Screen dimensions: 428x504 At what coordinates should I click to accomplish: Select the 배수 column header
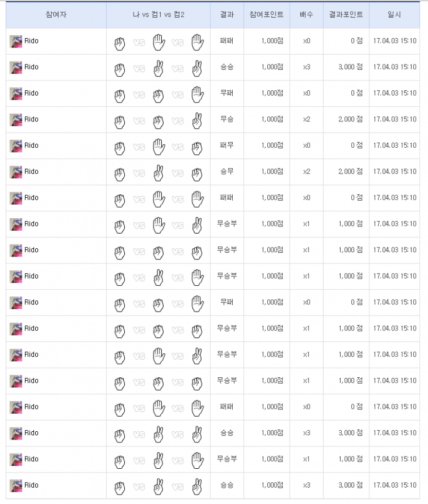[x=306, y=14]
